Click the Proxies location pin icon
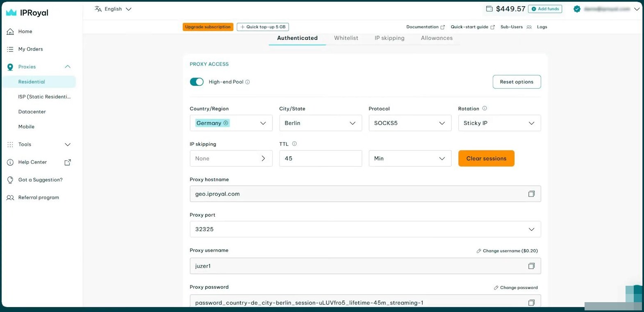The height and width of the screenshot is (312, 644). click(x=10, y=67)
